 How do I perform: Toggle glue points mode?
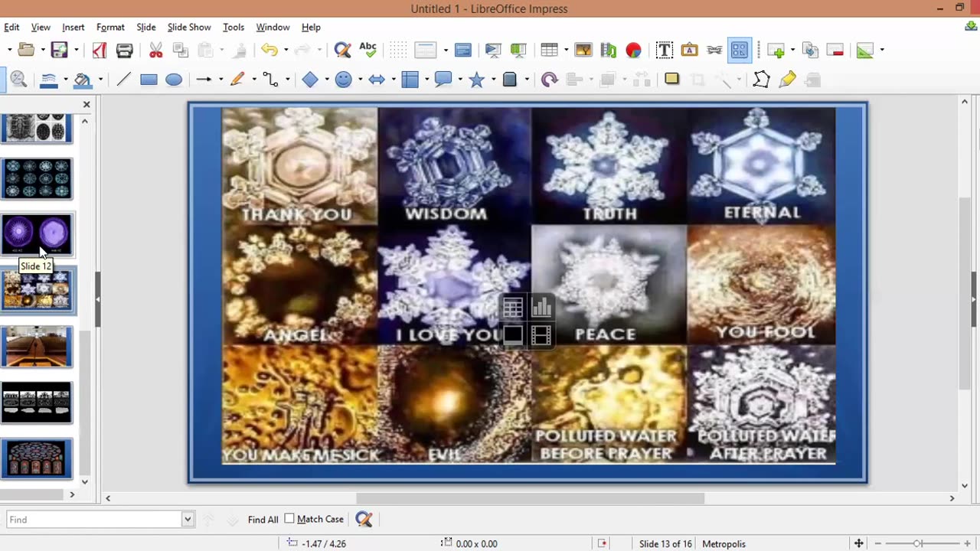[x=787, y=80]
